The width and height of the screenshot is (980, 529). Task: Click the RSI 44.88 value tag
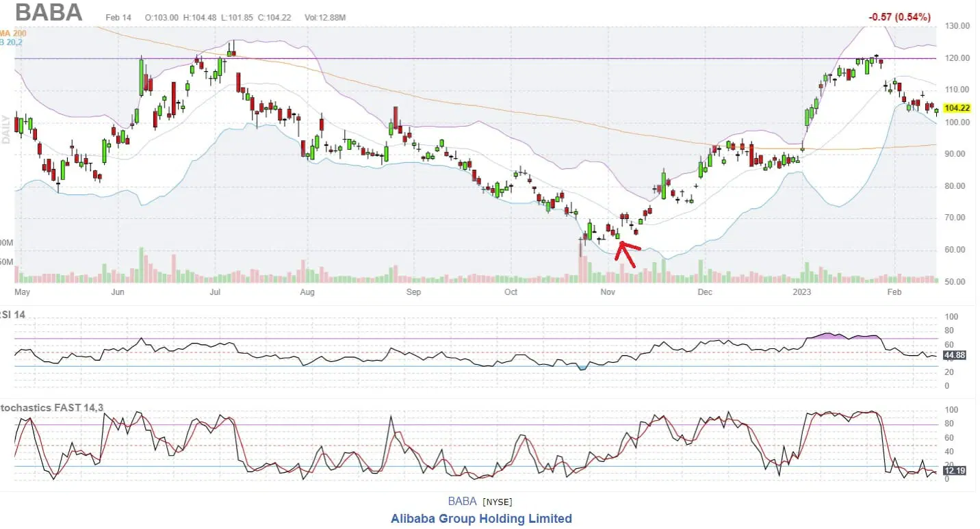[954, 356]
